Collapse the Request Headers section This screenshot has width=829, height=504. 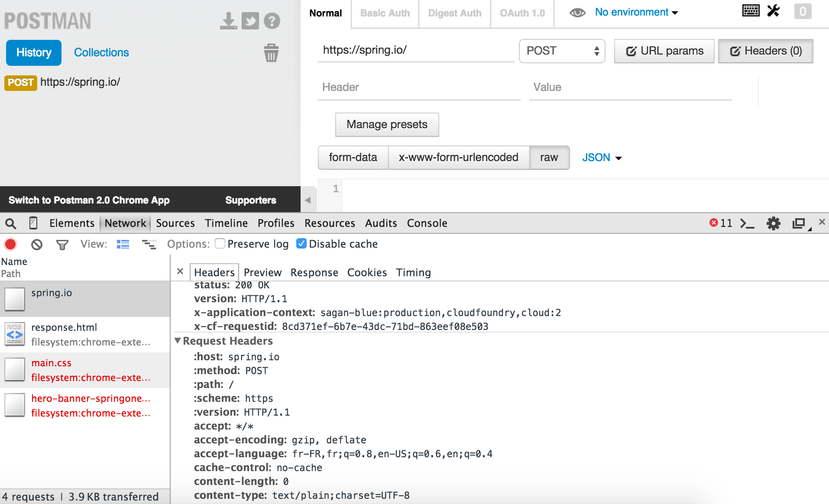178,341
